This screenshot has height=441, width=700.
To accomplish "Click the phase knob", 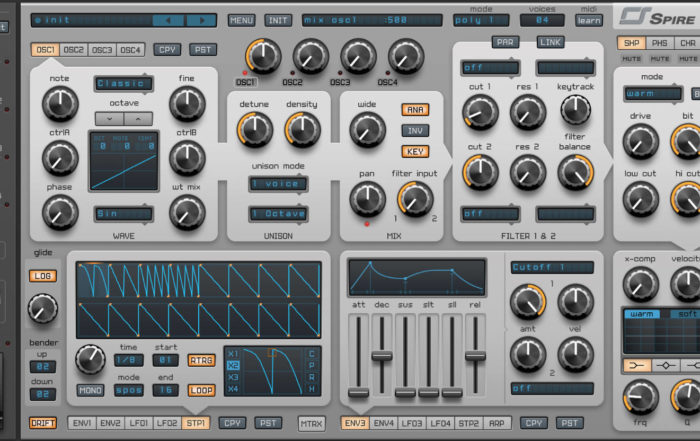I will pos(60,212).
